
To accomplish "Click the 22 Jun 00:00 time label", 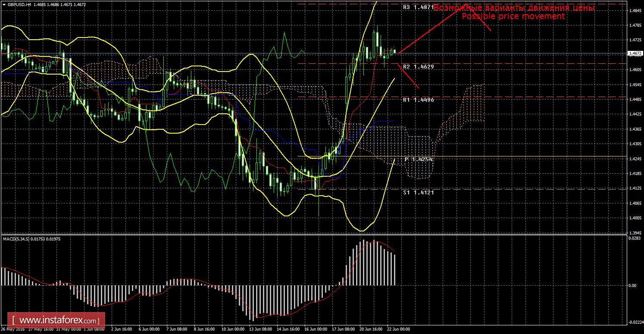I will click(398, 329).
